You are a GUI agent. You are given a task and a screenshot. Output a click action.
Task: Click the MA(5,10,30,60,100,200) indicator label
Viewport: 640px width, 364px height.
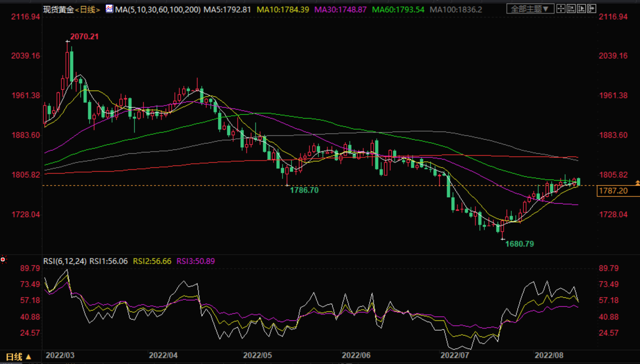[158, 9]
